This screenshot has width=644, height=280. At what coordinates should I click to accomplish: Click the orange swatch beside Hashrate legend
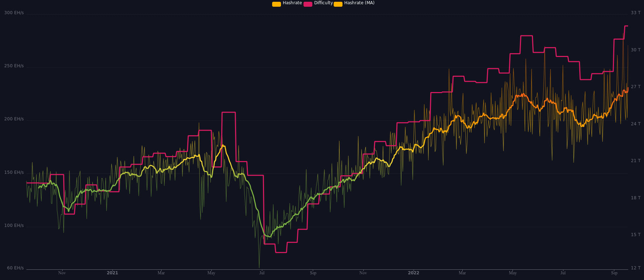coord(276,4)
